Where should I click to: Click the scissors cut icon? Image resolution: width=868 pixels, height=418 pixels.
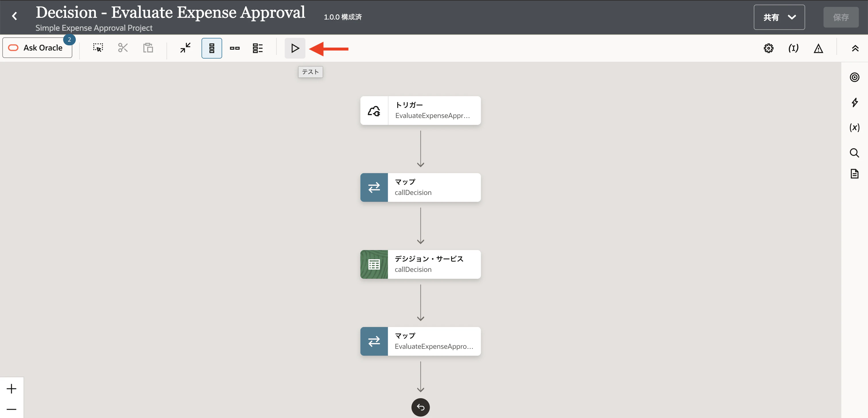[x=123, y=48]
